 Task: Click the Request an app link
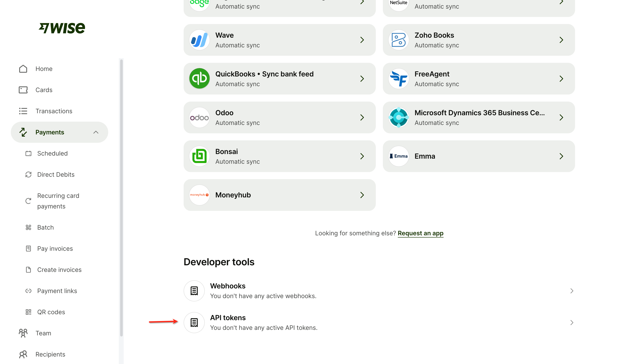click(420, 233)
